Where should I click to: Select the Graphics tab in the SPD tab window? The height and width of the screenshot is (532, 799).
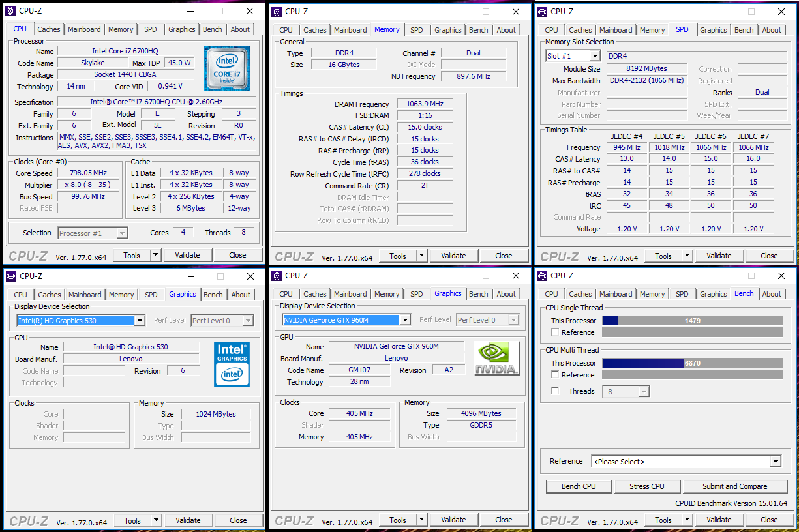click(x=714, y=30)
